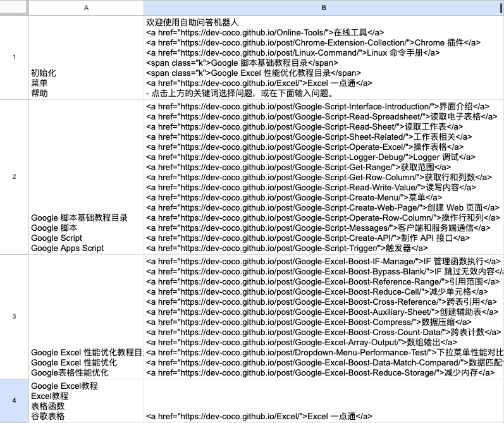Click cell B2 with Google-Script-Interface-Introduction link

pos(324,177)
